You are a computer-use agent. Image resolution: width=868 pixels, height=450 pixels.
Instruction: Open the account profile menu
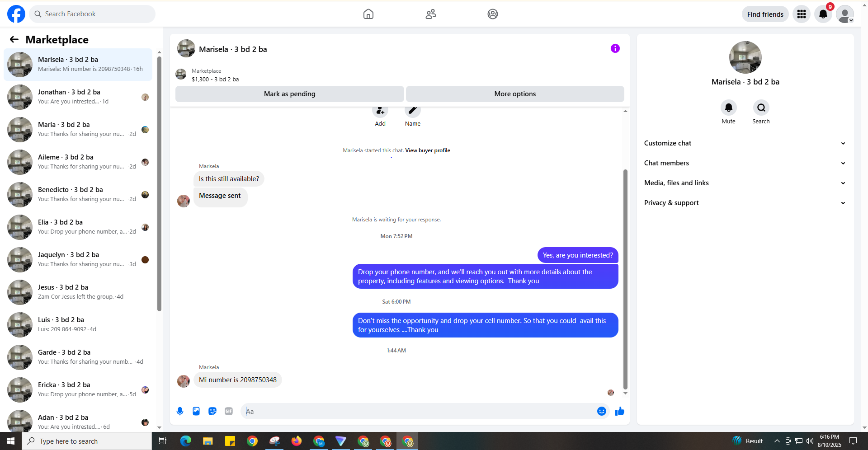click(x=845, y=14)
